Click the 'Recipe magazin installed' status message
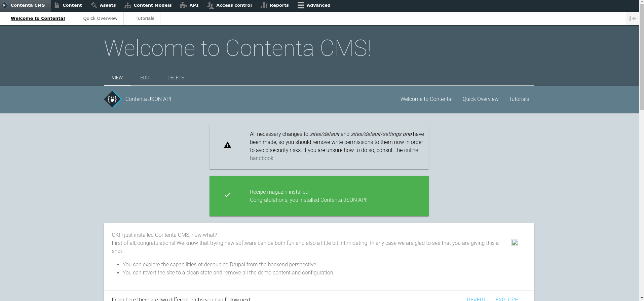Screen dimensions: 644x301 (279, 192)
